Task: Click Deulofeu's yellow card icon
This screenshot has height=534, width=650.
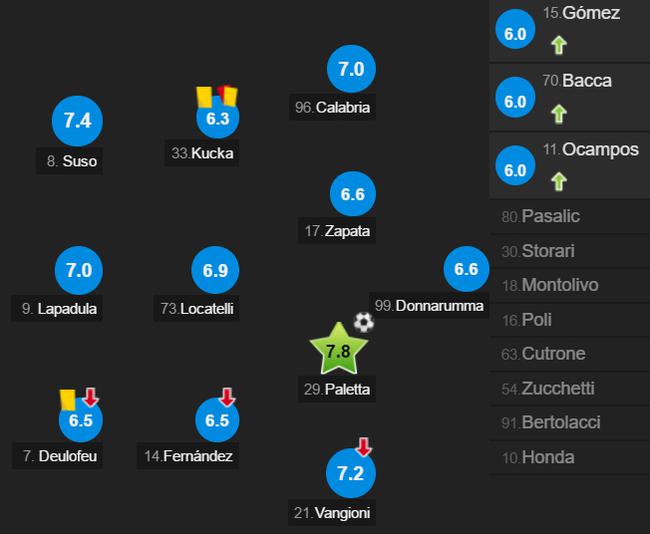Action: coord(68,400)
